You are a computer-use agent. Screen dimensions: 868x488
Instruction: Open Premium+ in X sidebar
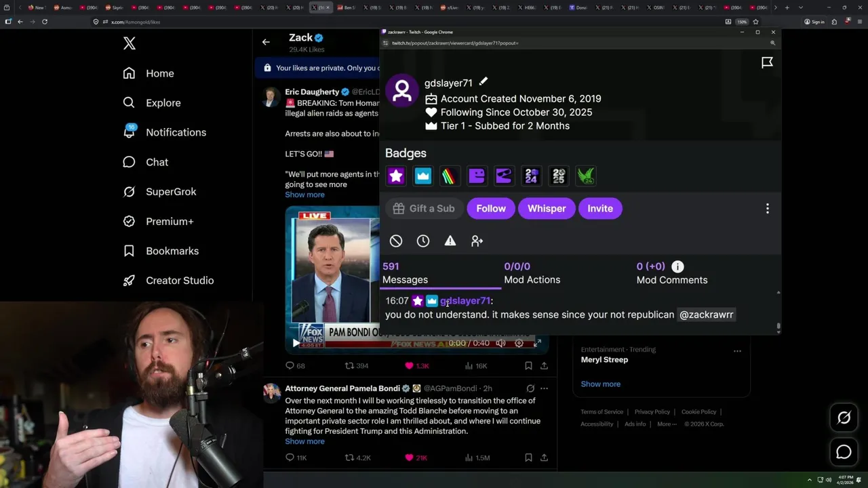159,221
